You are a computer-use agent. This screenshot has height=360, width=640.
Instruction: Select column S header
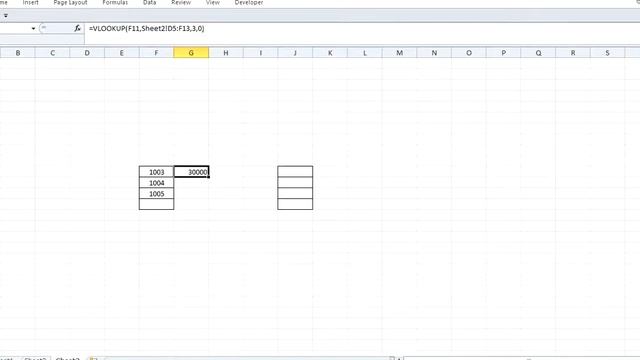coord(607,53)
